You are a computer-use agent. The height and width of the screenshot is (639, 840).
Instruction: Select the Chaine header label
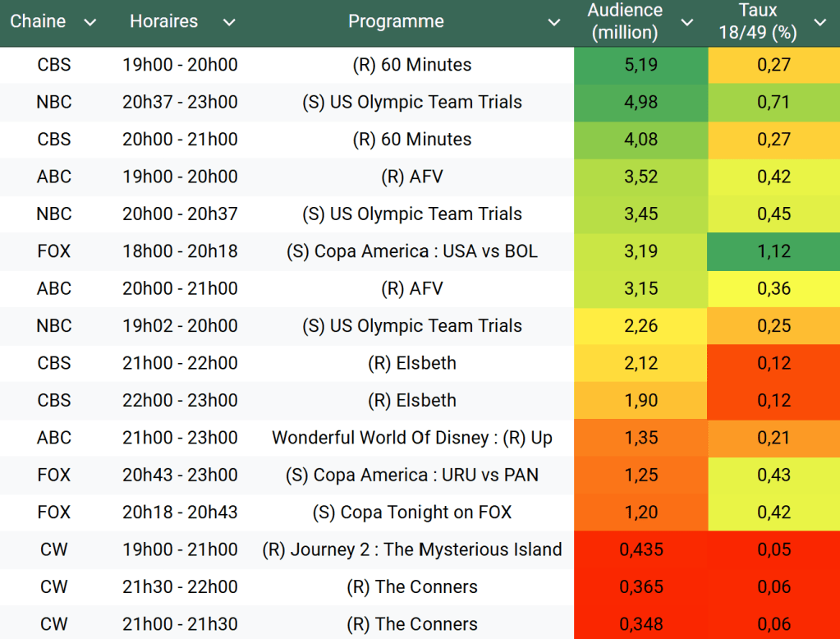coord(38,21)
